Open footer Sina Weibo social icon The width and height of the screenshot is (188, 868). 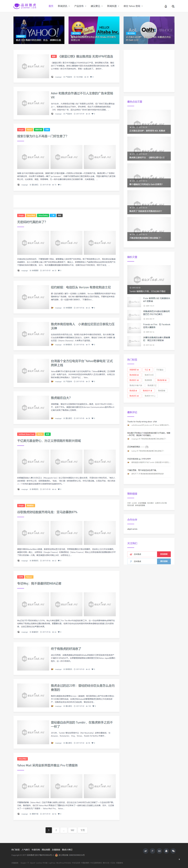tap(145, 851)
